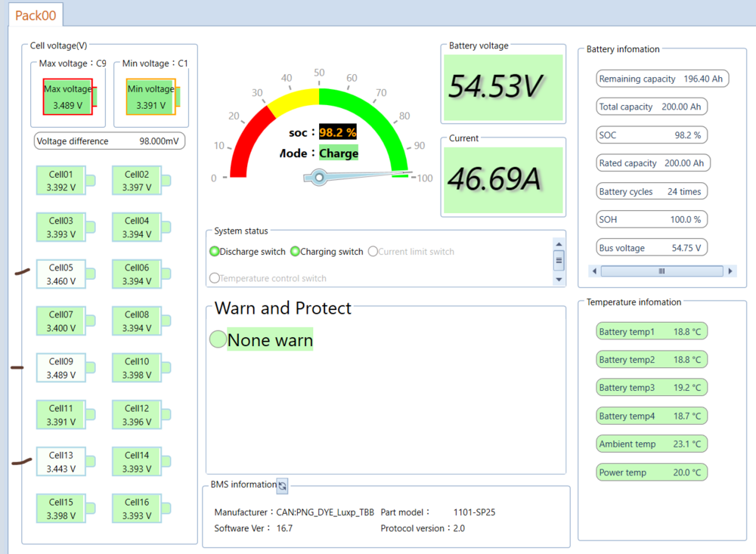Click the Cell09 battery icon
The image size is (756, 554).
pos(61,368)
